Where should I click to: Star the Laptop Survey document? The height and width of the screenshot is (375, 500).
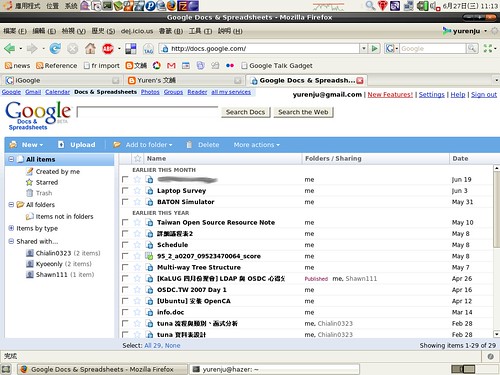[137, 191]
